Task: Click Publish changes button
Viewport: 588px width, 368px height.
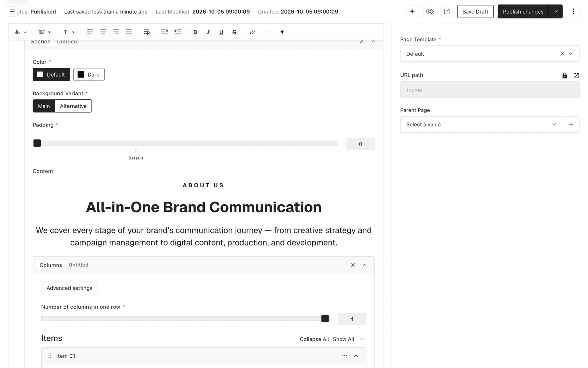Action: [523, 12]
